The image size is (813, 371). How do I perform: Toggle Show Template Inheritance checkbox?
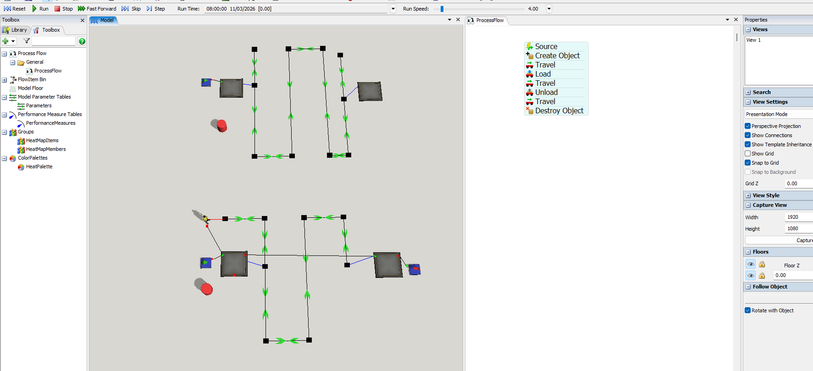coord(748,145)
